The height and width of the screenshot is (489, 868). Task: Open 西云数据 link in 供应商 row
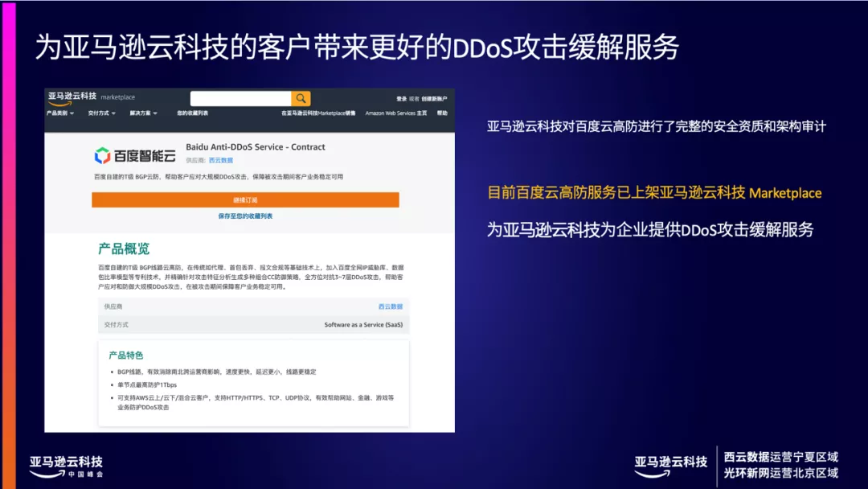391,306
